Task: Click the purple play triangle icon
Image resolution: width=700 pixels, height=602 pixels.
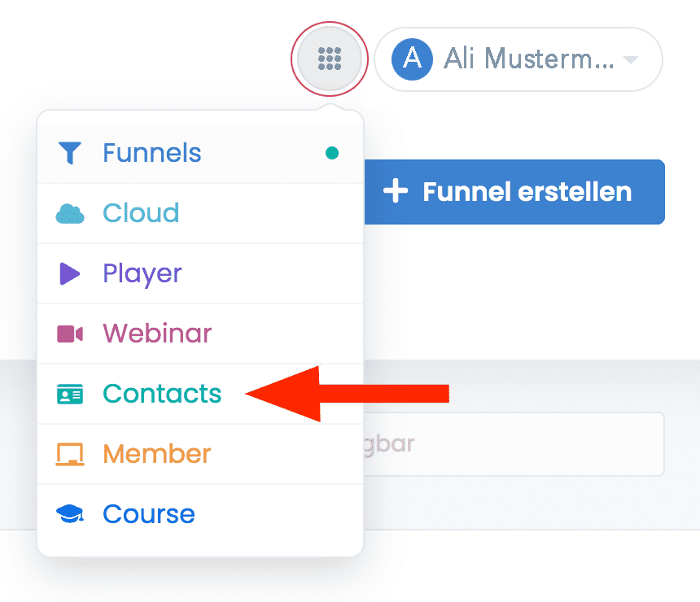Action: (70, 273)
